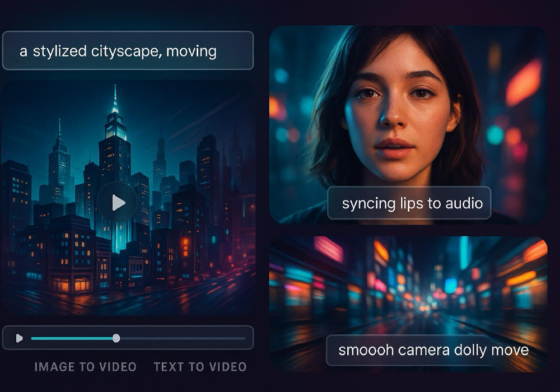Select the "syncing lips to audio" label
This screenshot has width=560, height=392.
[409, 203]
